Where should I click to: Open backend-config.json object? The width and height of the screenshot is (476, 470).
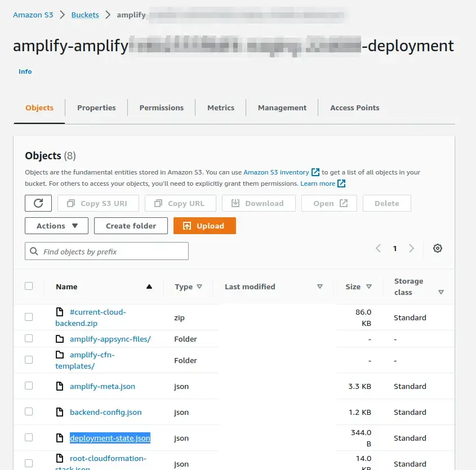click(106, 412)
